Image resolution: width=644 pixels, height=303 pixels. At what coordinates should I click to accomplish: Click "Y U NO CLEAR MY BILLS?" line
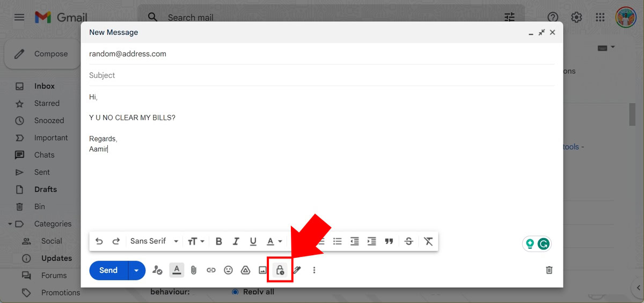pos(132,118)
